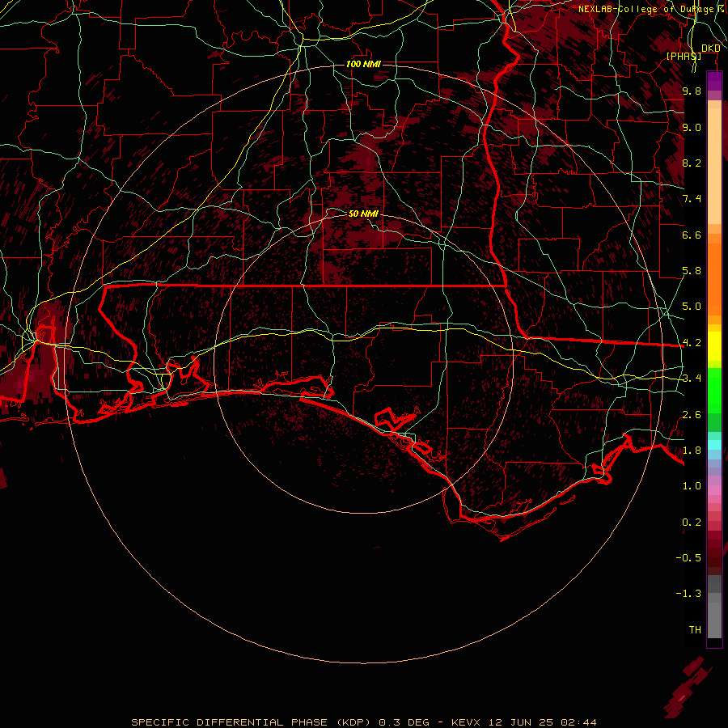Click the yellow segment of the color bar

[714, 346]
